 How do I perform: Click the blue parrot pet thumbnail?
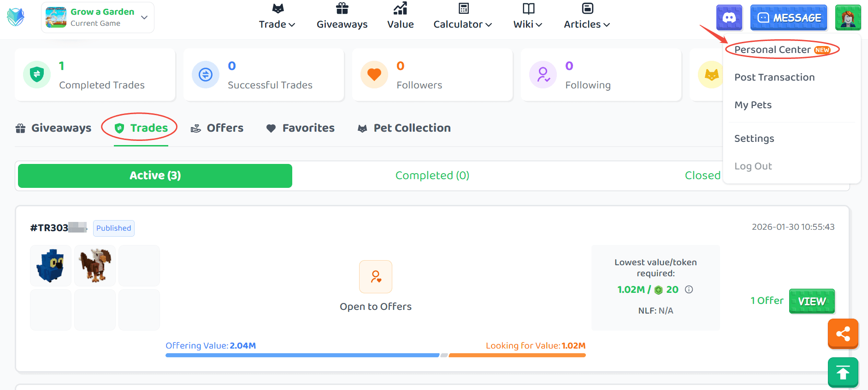tap(51, 266)
